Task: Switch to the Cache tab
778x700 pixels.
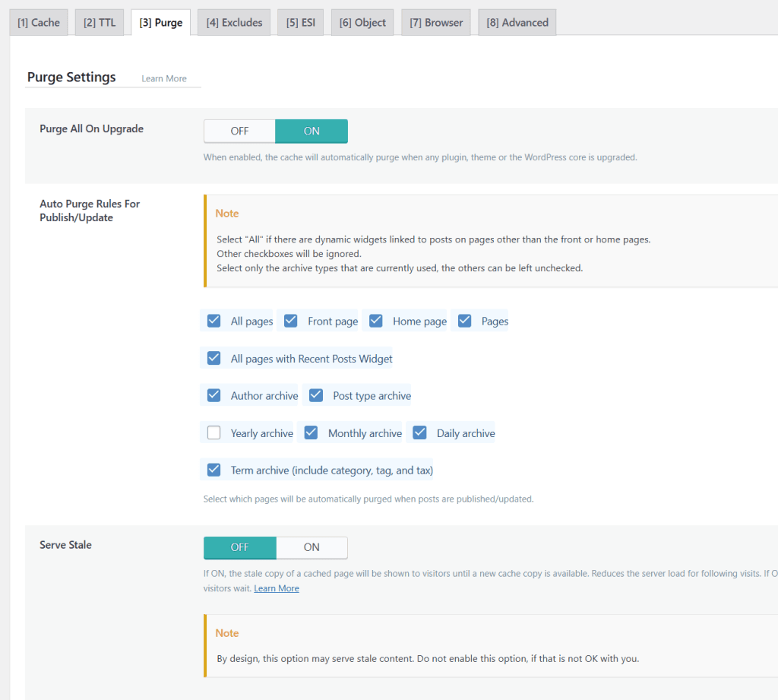Action: [x=38, y=22]
